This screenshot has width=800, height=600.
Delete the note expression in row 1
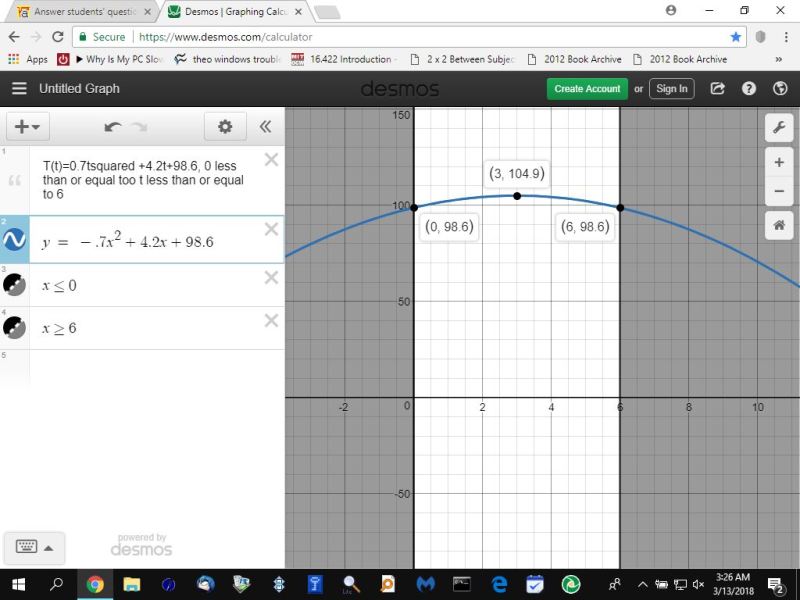click(271, 160)
